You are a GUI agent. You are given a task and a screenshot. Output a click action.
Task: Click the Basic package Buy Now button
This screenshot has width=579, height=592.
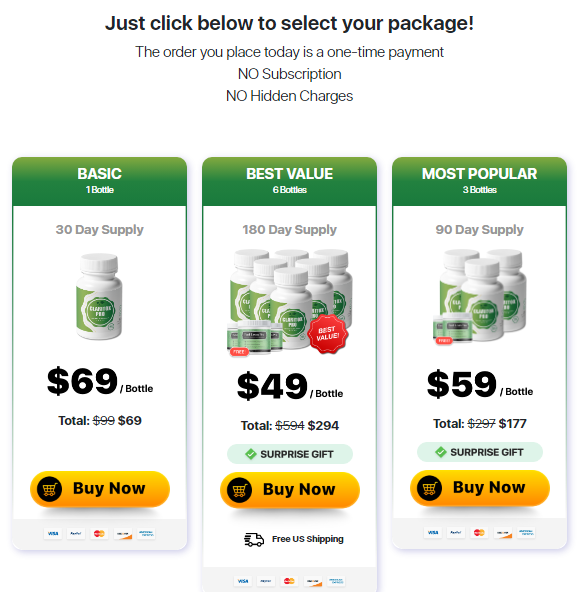[100, 489]
